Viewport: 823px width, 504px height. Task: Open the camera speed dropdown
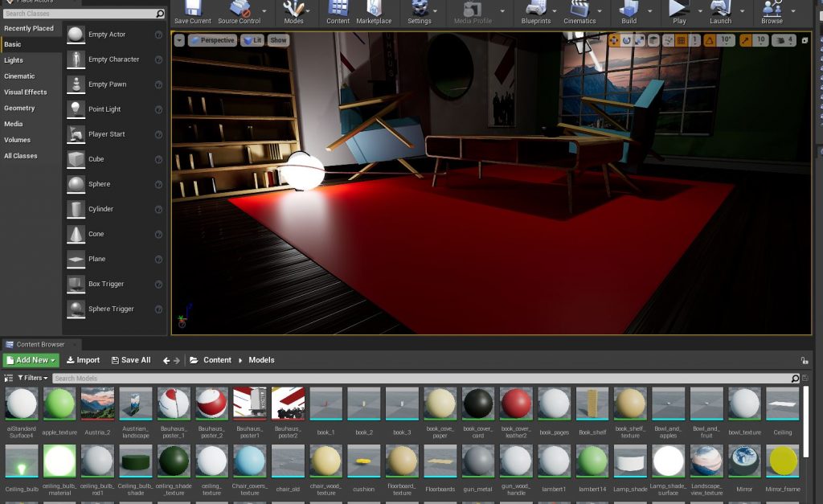[784, 40]
